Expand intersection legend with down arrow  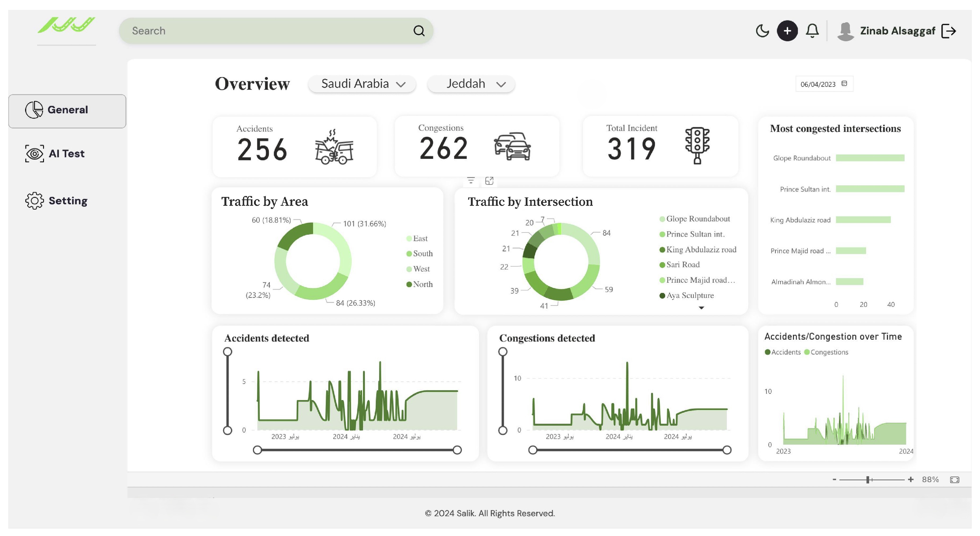pyautogui.click(x=701, y=308)
